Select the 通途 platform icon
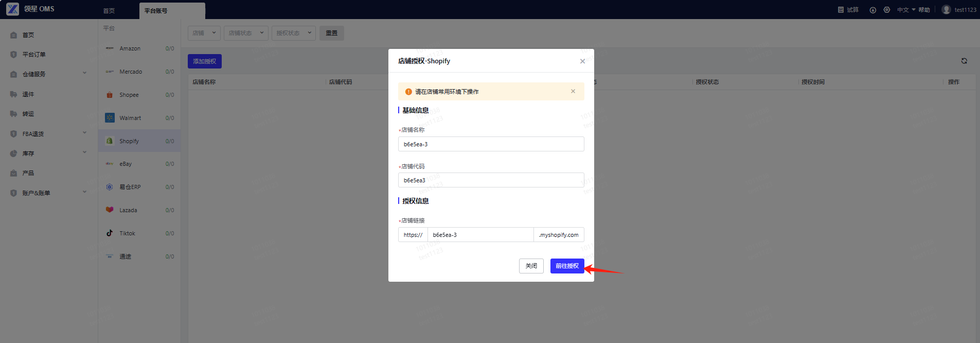 110,256
